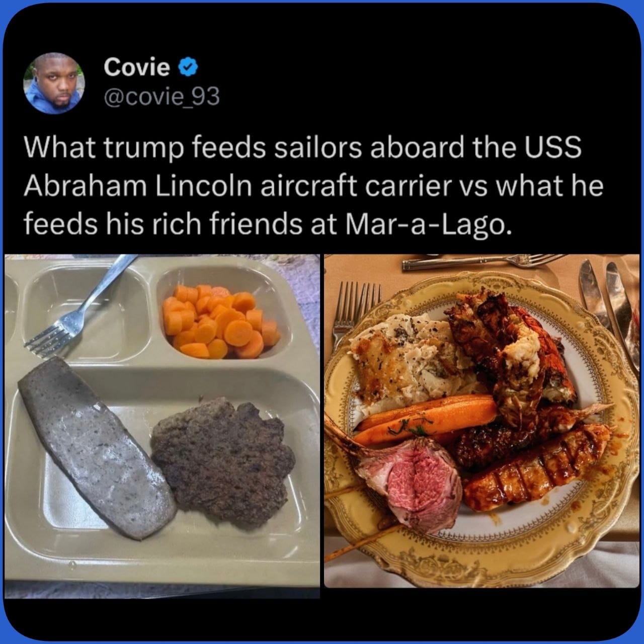Visit the @covie_93 handle link
The height and width of the screenshot is (644, 644).
(162, 96)
